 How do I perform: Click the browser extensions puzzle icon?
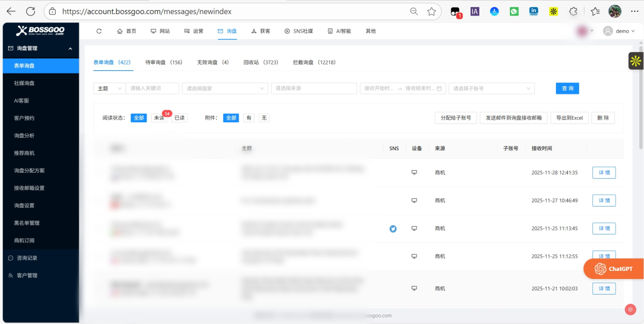(x=573, y=11)
